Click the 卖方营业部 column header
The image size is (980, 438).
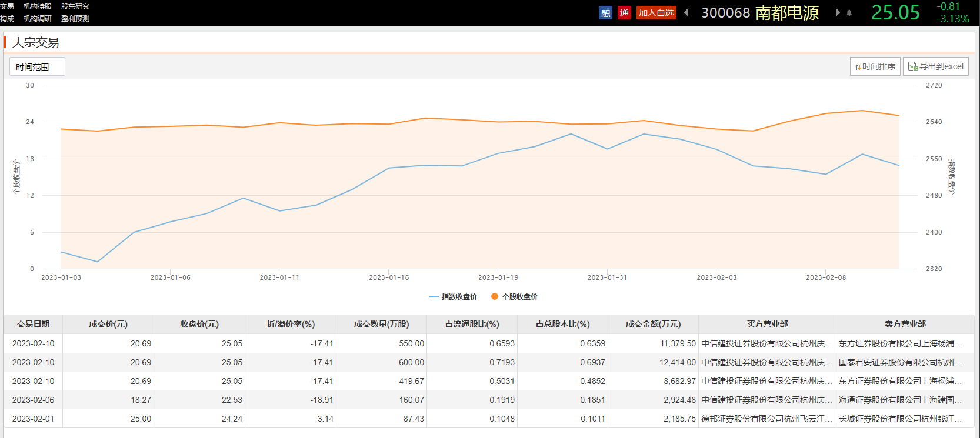tap(905, 324)
